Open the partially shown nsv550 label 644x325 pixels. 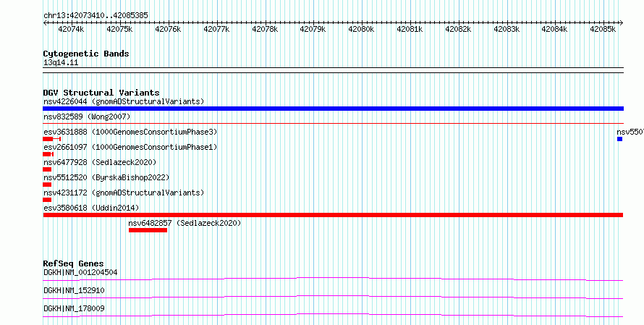(630, 132)
